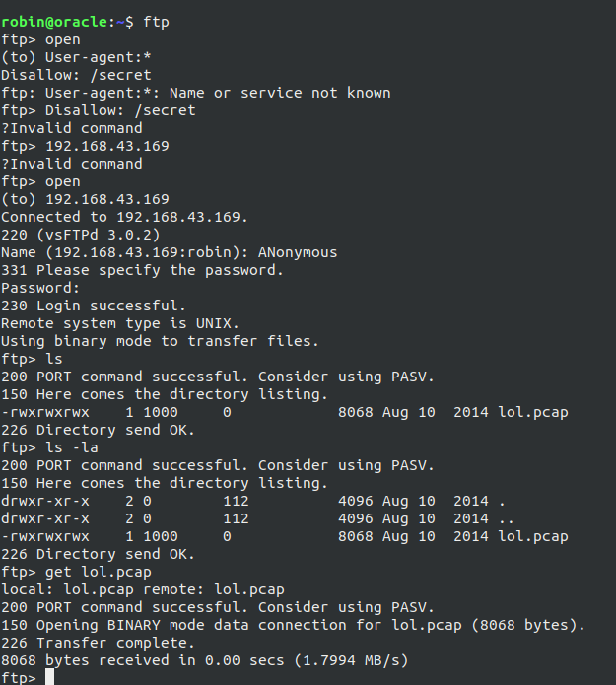The width and height of the screenshot is (616, 685).
Task: Click the '8068 bytes received' summary line
Action: click(204, 660)
